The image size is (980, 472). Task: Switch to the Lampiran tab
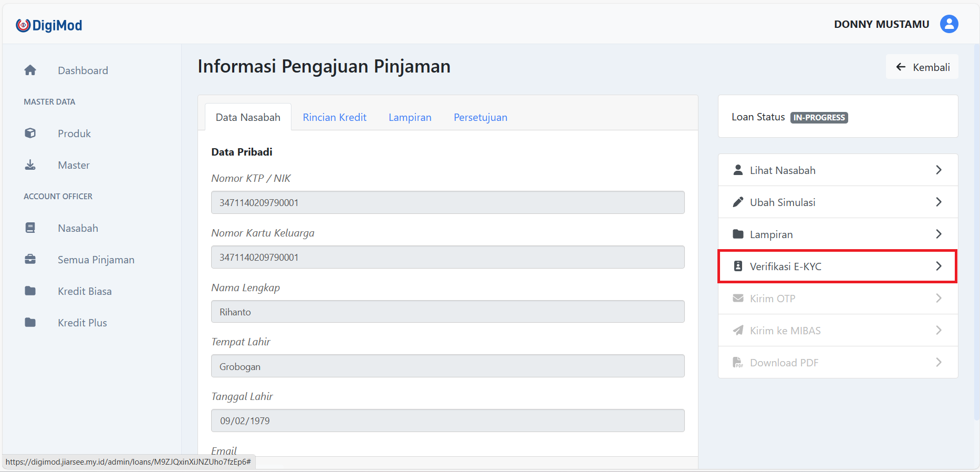(x=410, y=117)
